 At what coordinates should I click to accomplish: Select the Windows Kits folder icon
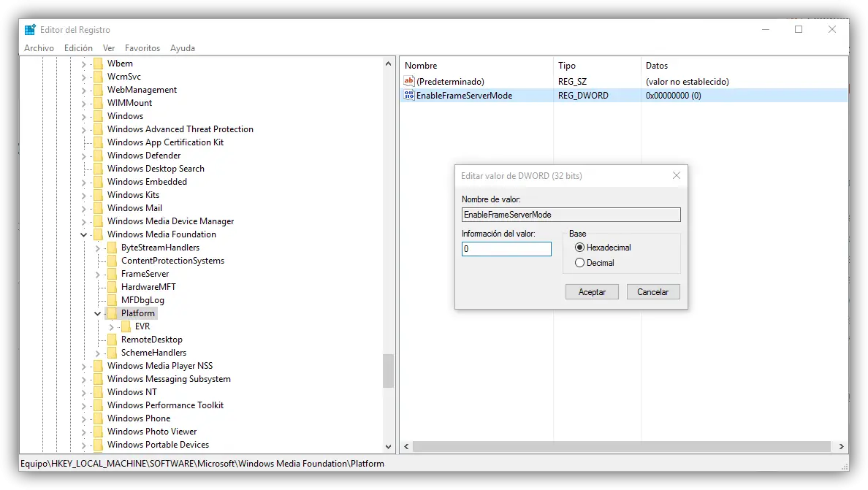99,195
